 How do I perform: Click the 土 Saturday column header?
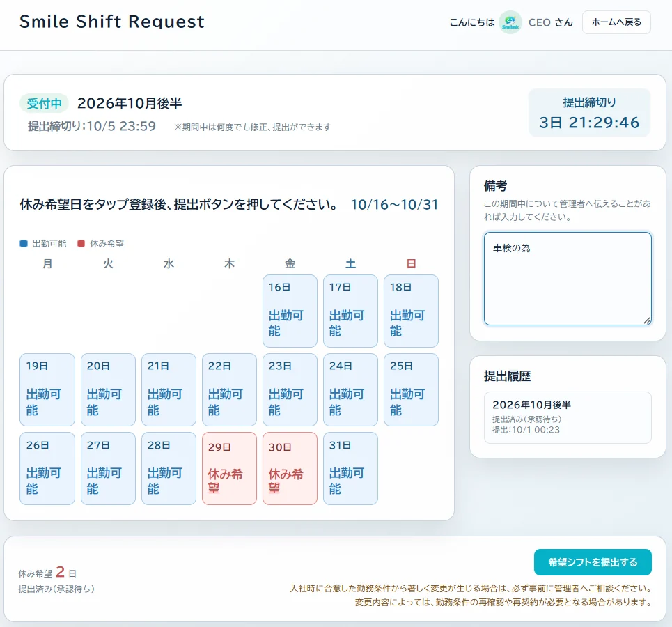point(350,264)
